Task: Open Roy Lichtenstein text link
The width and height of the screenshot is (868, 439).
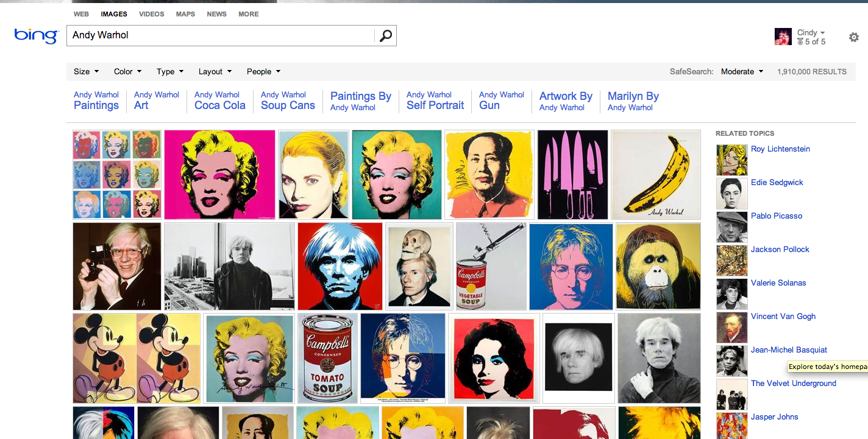Action: pos(780,149)
